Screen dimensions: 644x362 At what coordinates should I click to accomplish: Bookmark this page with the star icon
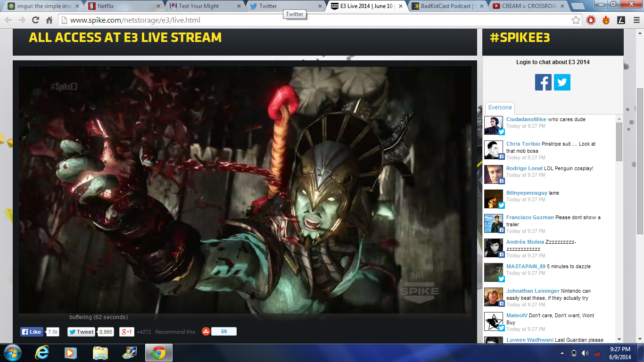click(x=576, y=20)
